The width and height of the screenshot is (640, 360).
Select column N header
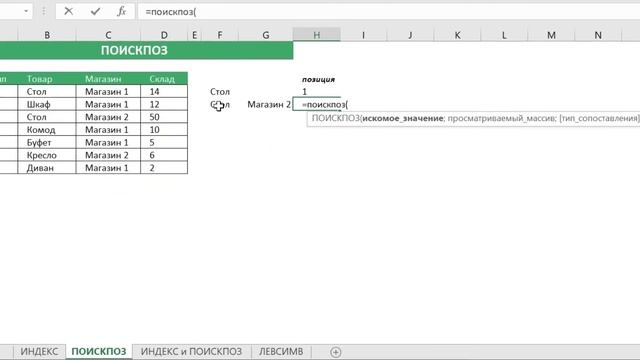pos(598,35)
